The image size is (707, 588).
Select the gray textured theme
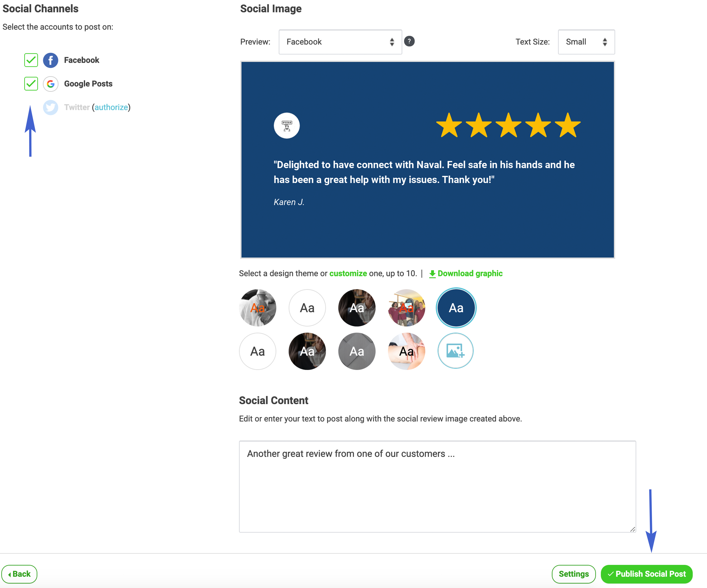click(357, 351)
